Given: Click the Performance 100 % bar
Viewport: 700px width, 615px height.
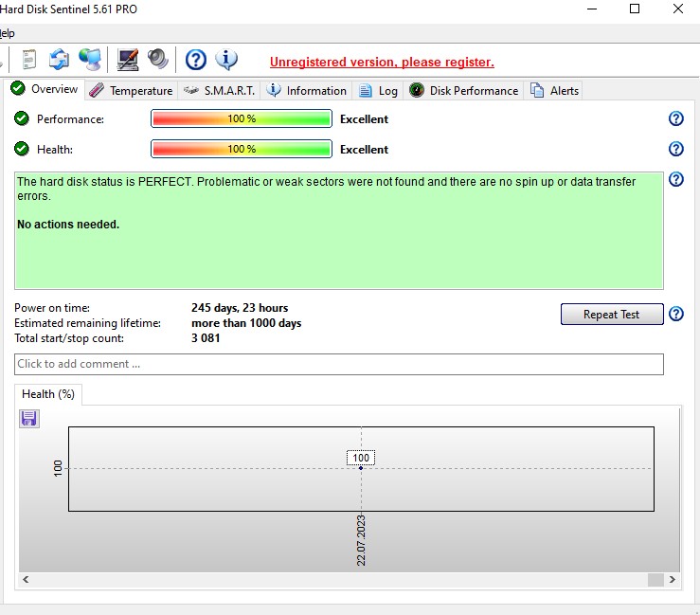Looking at the screenshot, I should [242, 118].
